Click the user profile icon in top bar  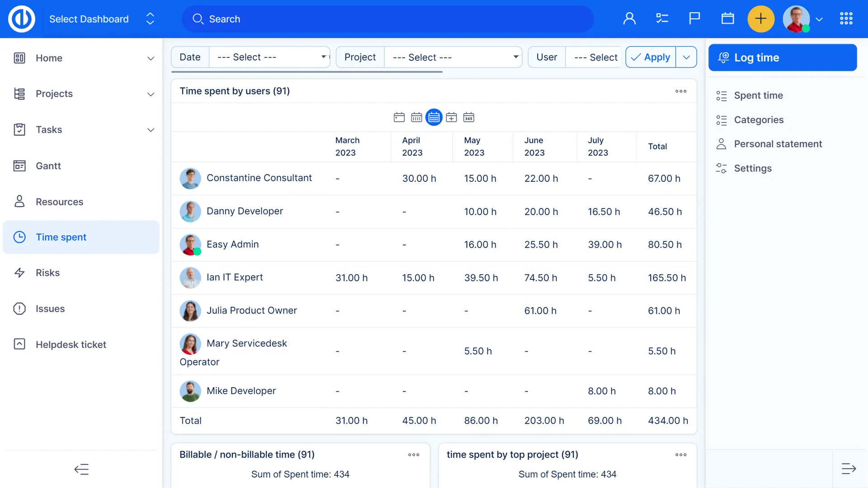tap(629, 19)
